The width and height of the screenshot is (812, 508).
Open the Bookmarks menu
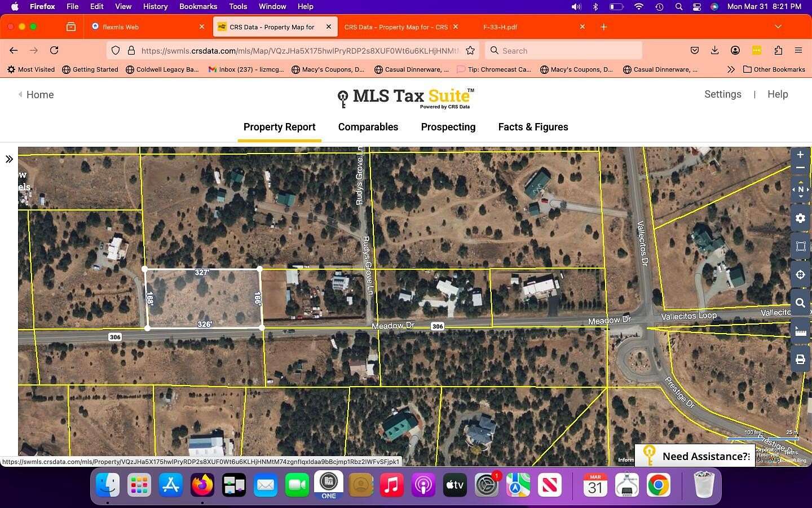pyautogui.click(x=198, y=6)
